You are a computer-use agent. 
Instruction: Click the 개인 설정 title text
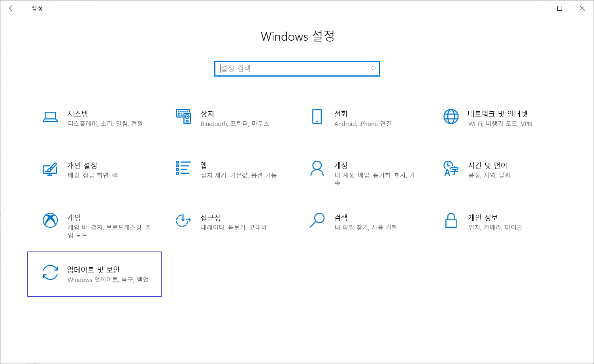(x=82, y=165)
